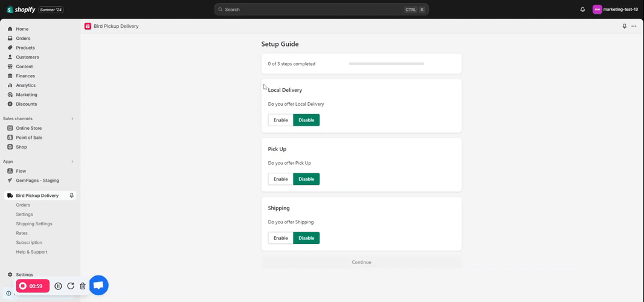
Task: Open the marketing-test-13 account menu
Action: [615, 10]
